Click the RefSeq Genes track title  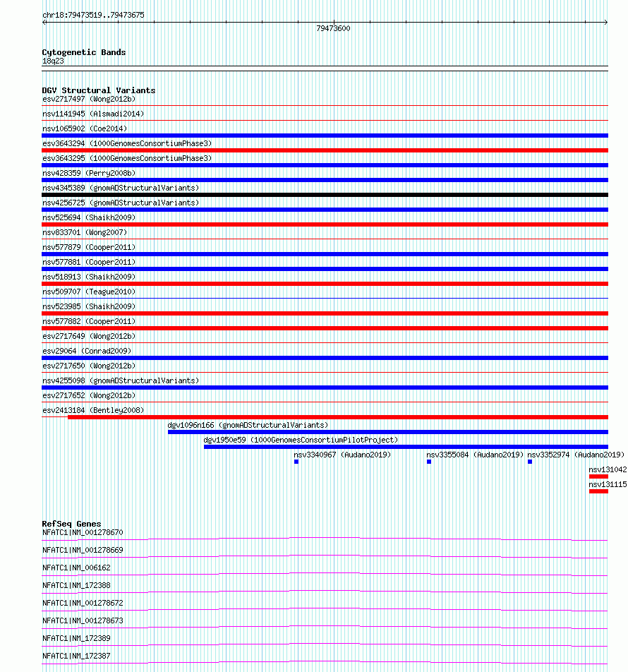71,524
